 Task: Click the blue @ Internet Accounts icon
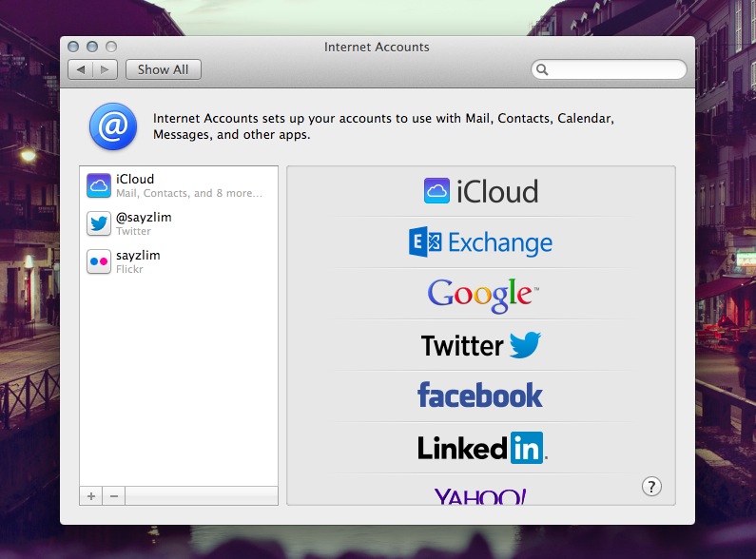113,126
